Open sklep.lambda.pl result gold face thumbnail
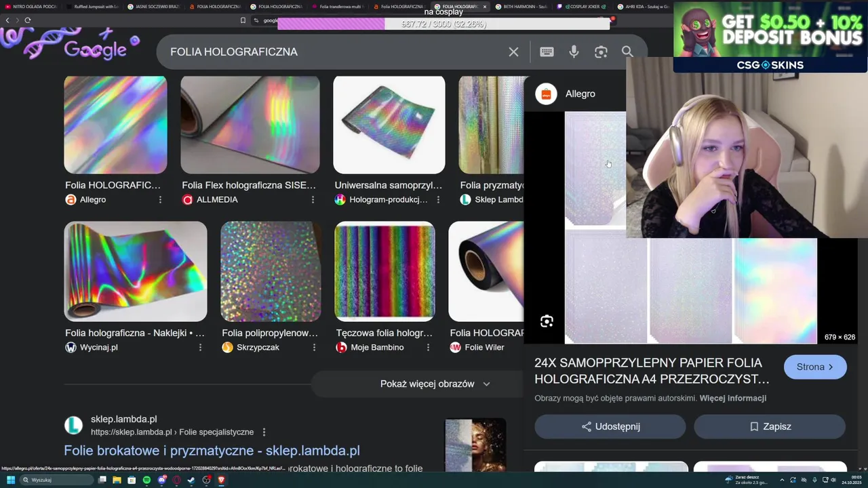Viewport: 868px width, 488px height. (475, 445)
